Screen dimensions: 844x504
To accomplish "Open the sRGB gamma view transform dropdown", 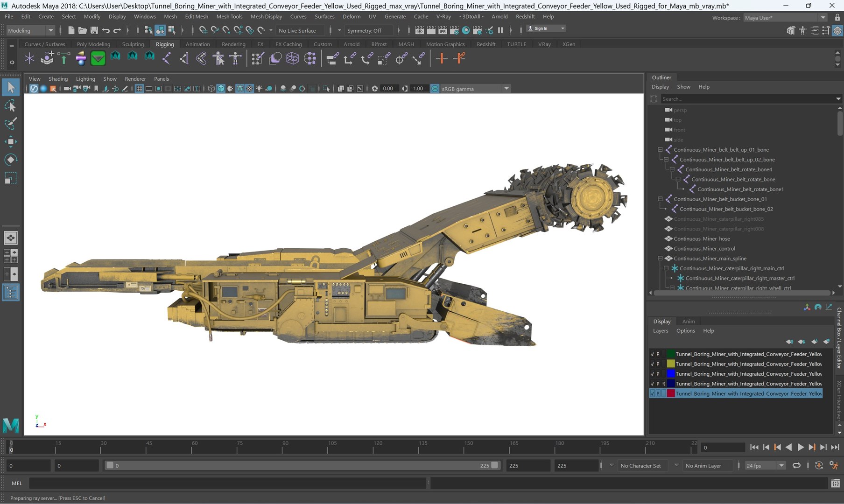I will pos(475,89).
